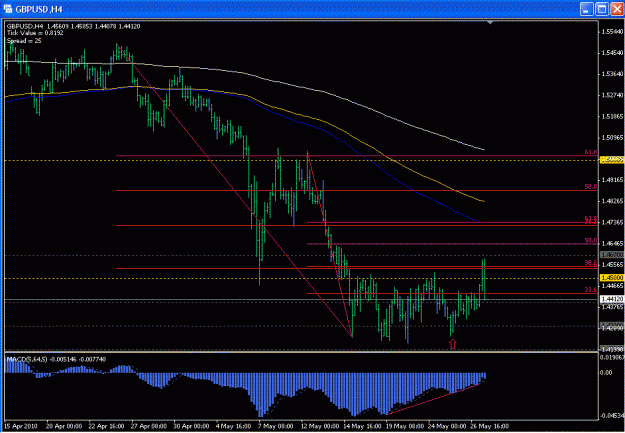The width and height of the screenshot is (625, 433).
Task: Click the 1.50965 price scale value
Action: [613, 138]
